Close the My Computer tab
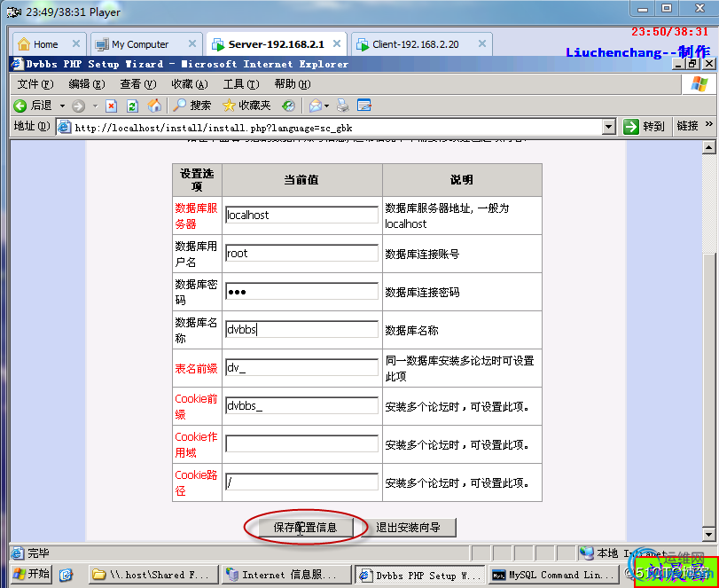The image size is (719, 588). click(x=192, y=43)
